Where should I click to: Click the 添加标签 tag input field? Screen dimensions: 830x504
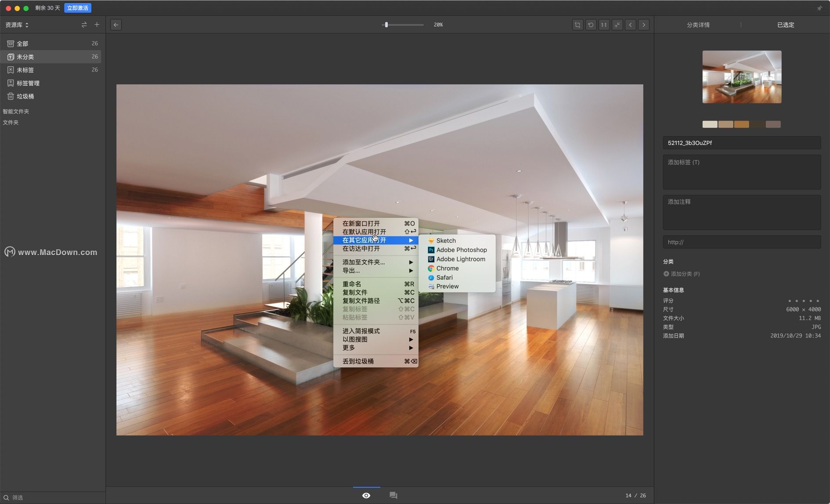click(741, 172)
